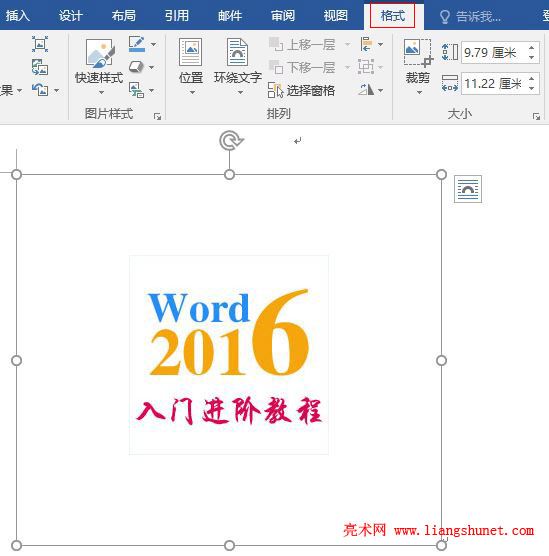Open the 插入 ribbon tab
The height and width of the screenshot is (556, 549).
(x=17, y=16)
